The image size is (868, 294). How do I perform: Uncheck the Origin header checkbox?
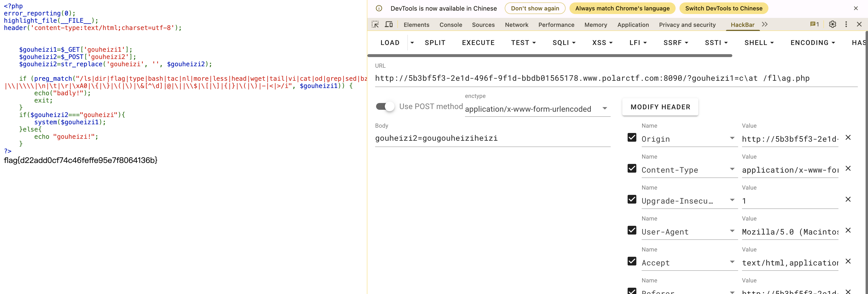(x=632, y=138)
